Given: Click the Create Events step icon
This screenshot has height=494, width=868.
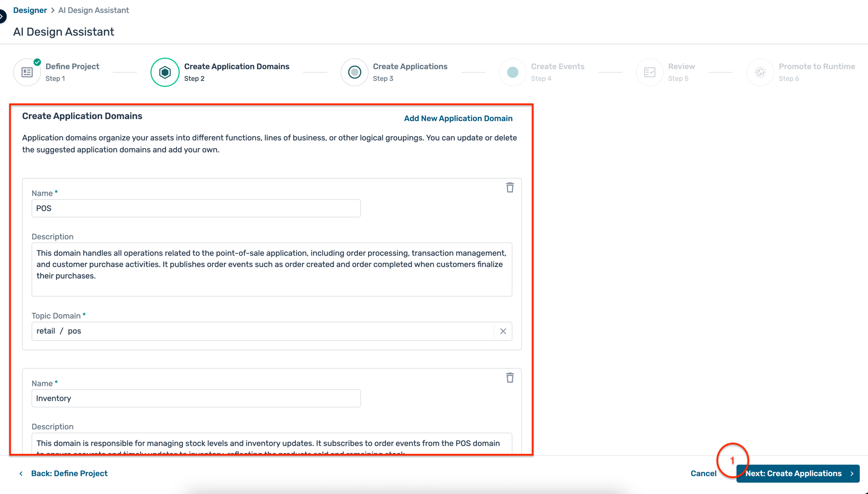Looking at the screenshot, I should pos(512,72).
